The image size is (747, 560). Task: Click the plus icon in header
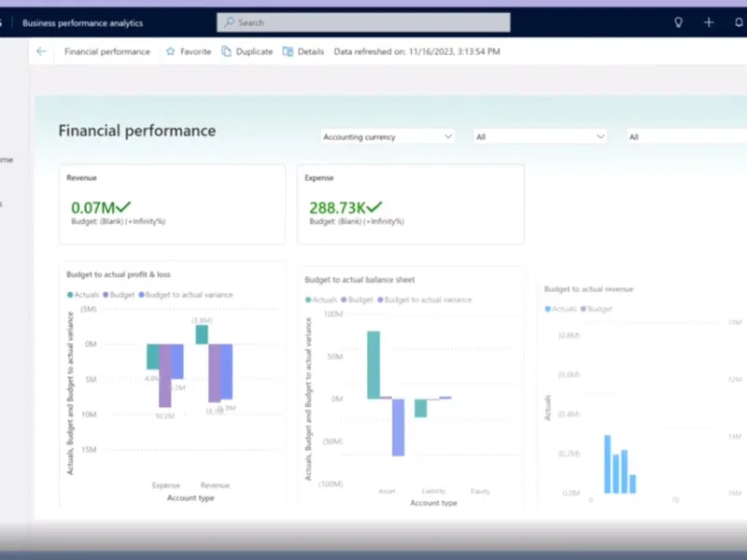pos(709,22)
